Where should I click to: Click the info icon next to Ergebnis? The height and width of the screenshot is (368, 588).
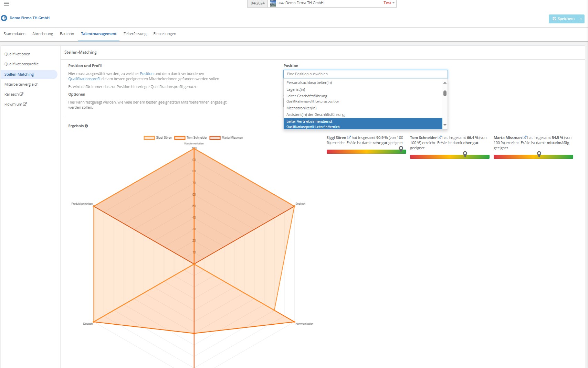[86, 126]
